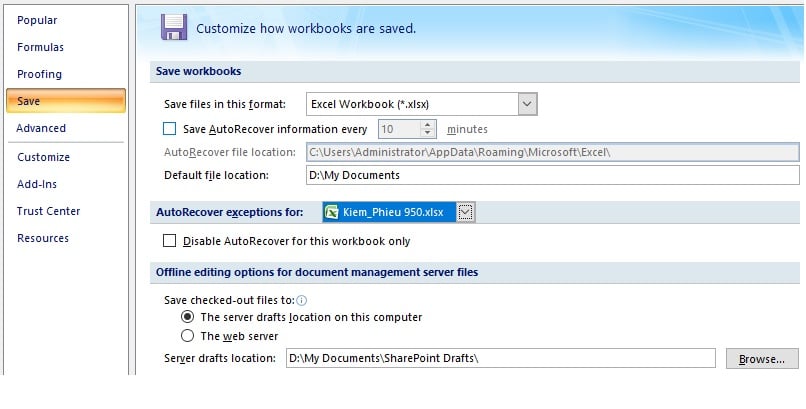Open the Add-Ins options category
This screenshot has width=806, height=409.
(x=37, y=184)
